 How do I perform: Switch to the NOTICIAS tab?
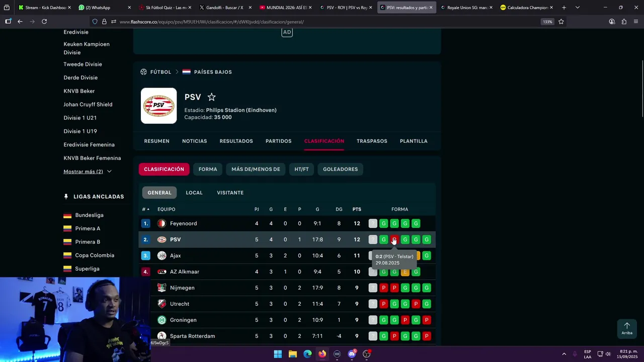194,141
